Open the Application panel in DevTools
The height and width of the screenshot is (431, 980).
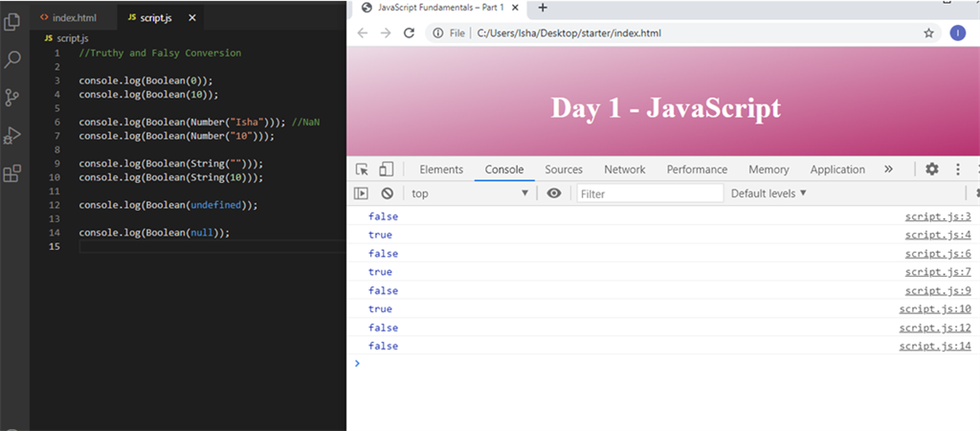837,170
